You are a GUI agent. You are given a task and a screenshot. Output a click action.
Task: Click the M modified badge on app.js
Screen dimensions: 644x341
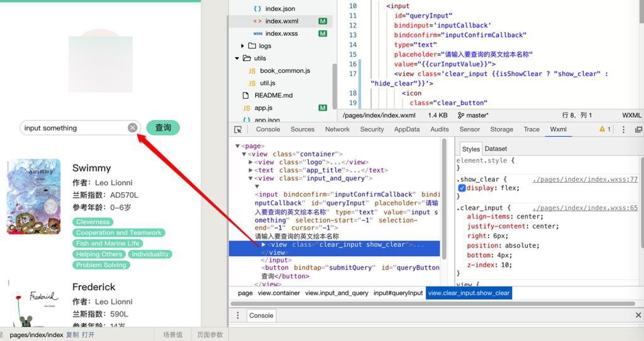point(323,108)
